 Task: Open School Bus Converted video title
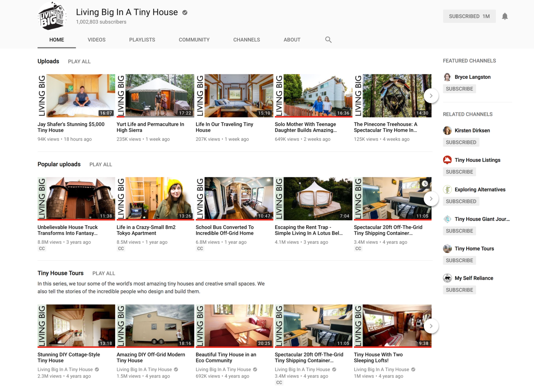[225, 230]
